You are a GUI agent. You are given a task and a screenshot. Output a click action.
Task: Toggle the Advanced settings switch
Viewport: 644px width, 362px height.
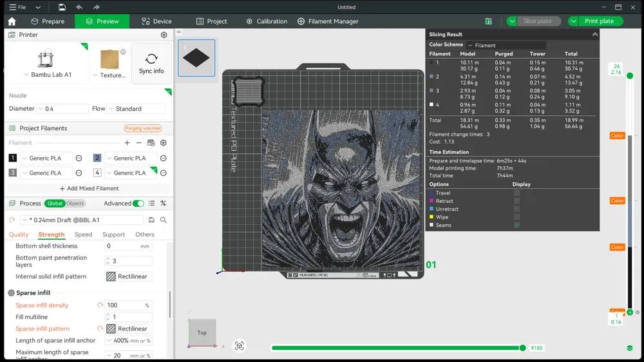138,204
